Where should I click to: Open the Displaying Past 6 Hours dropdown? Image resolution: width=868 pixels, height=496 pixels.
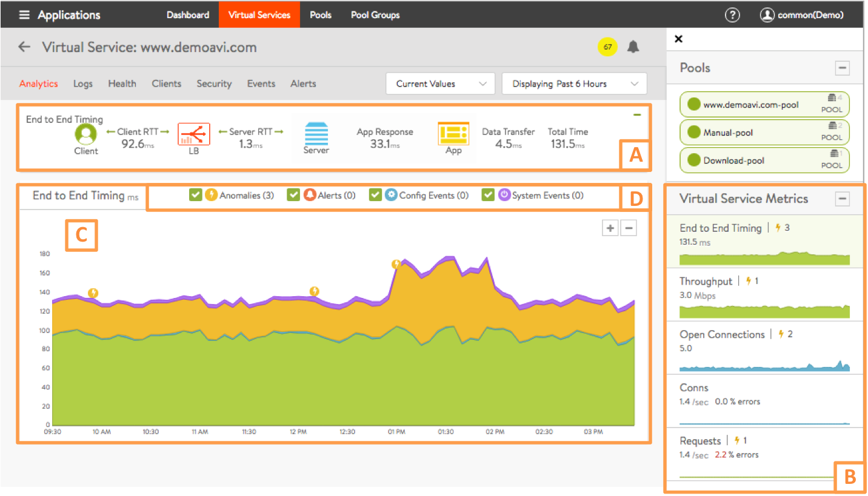[573, 84]
